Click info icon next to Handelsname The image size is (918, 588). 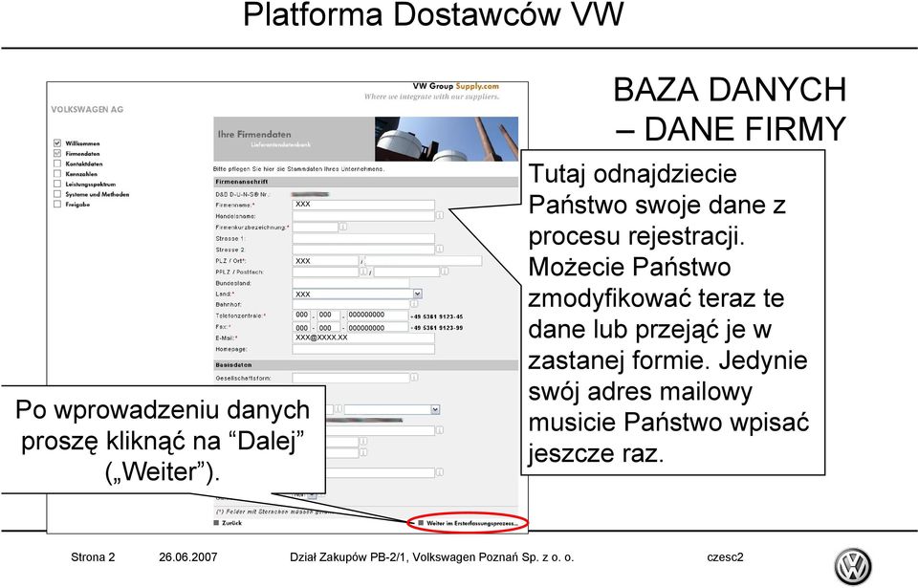(440, 215)
